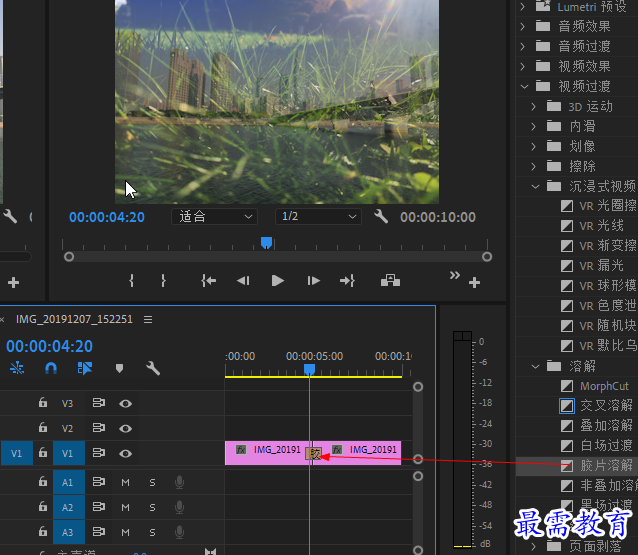Enable voice-over record on A3

179,532
